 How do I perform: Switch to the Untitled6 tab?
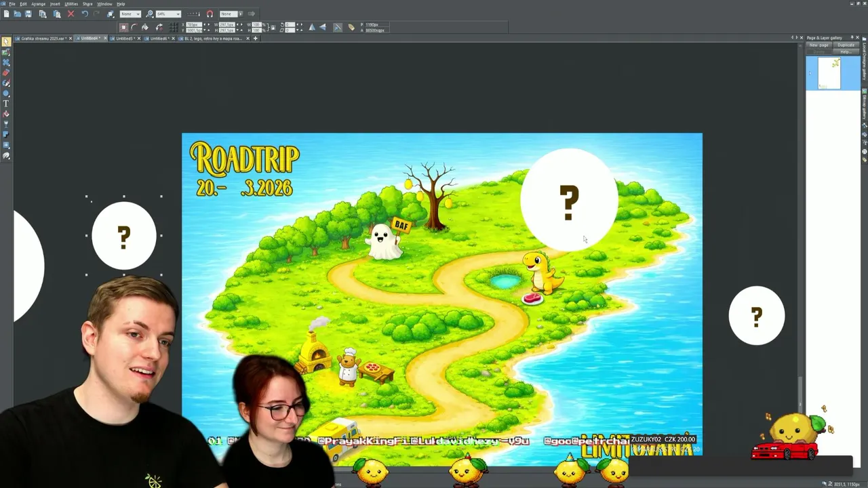click(x=159, y=39)
